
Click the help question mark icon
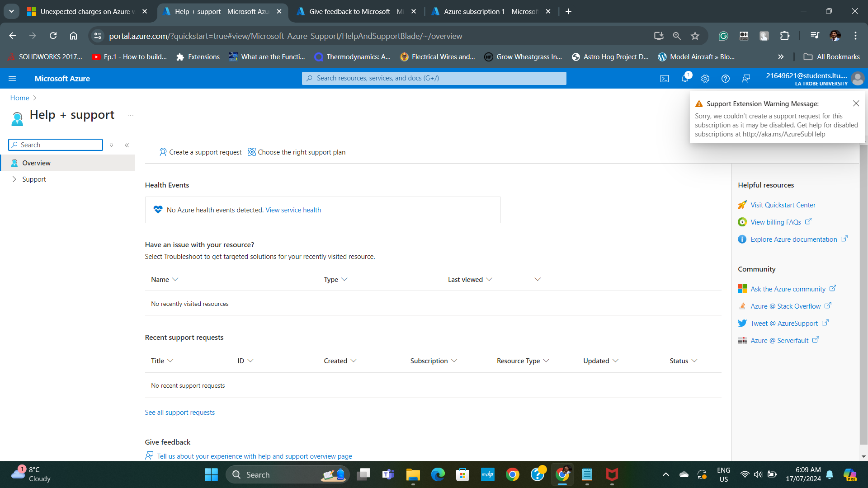click(x=725, y=79)
